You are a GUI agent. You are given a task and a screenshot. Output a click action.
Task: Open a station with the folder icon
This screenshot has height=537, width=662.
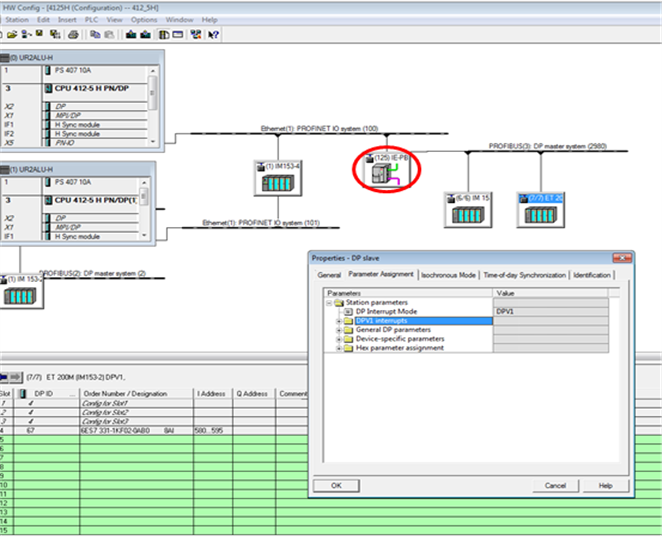(12, 35)
